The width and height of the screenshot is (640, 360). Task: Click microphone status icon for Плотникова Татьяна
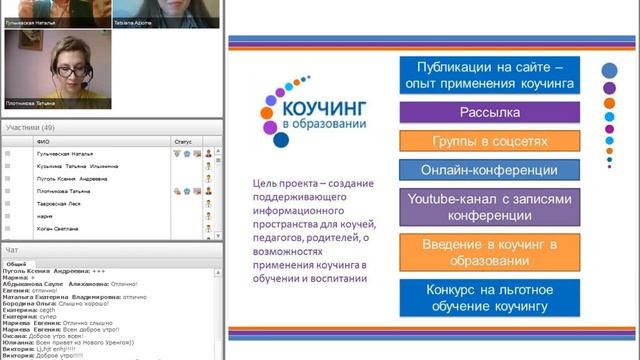coord(177,191)
